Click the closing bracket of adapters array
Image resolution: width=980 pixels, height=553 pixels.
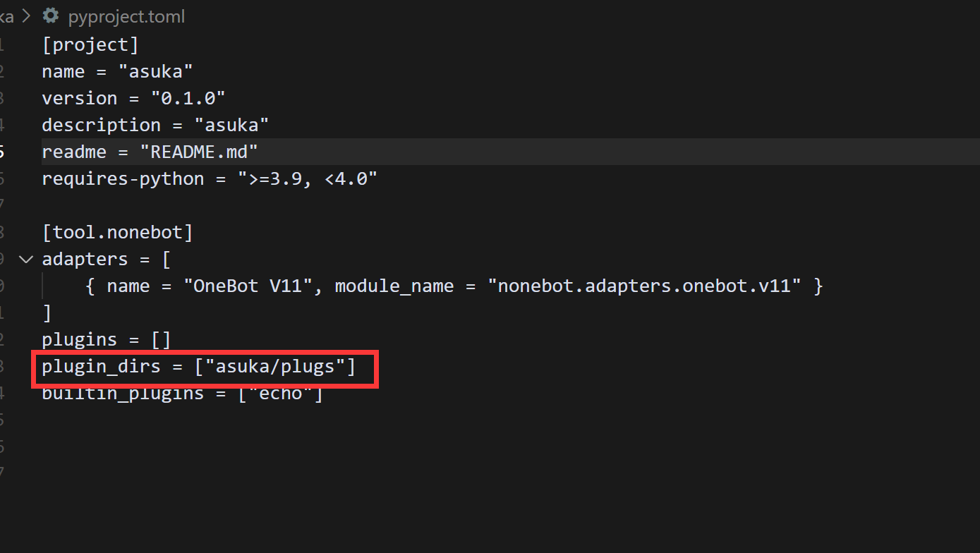coord(47,312)
